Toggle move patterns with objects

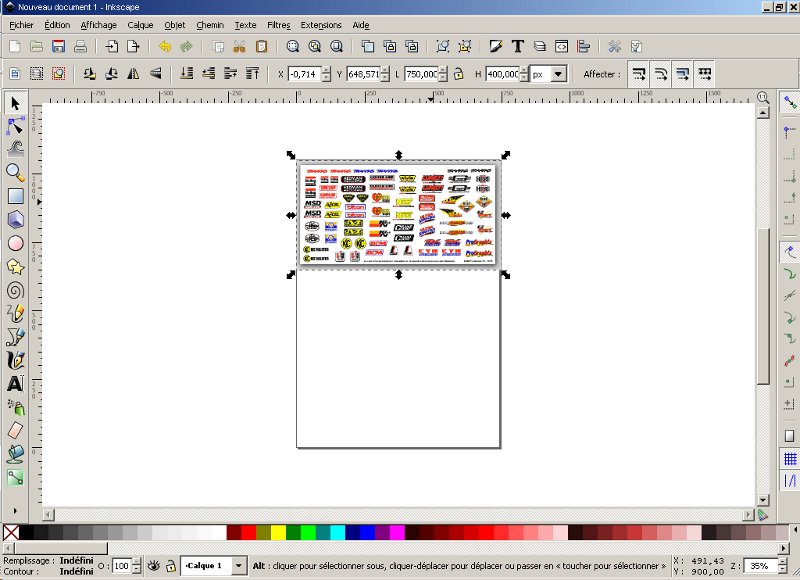coord(705,74)
